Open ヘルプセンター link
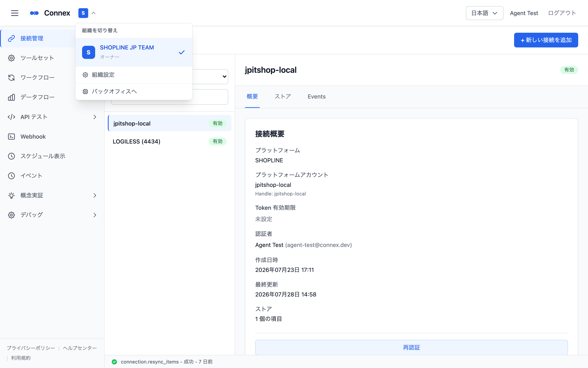The height and width of the screenshot is (368, 588). pyautogui.click(x=80, y=348)
